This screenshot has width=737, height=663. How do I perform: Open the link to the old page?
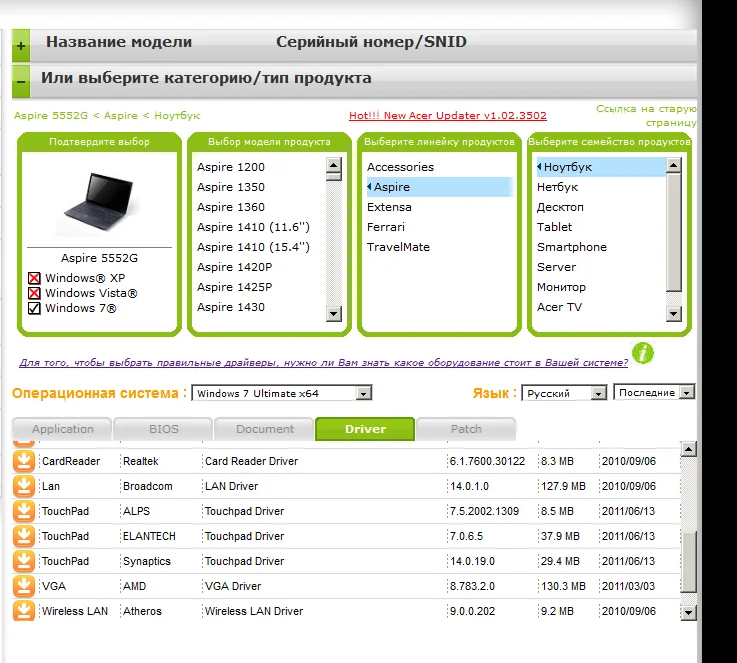click(646, 116)
